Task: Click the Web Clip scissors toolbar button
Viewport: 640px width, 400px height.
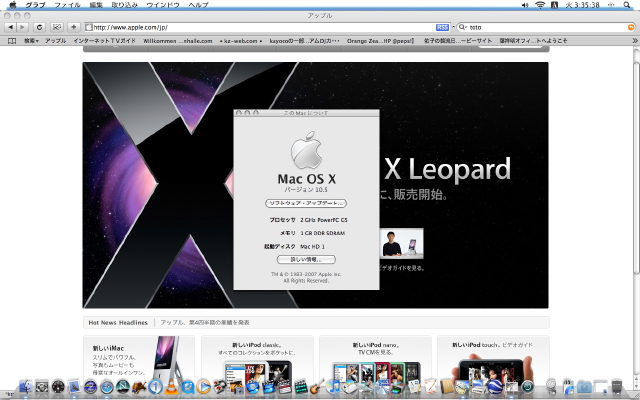Action: (56, 27)
